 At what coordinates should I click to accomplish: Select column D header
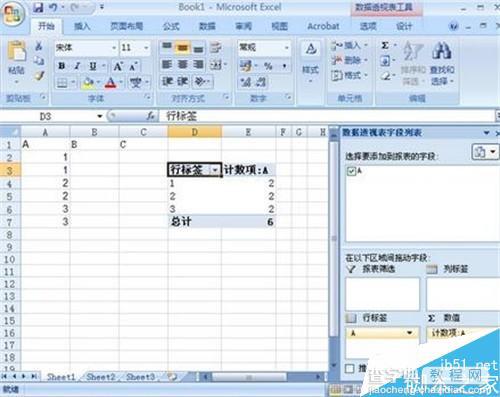195,132
